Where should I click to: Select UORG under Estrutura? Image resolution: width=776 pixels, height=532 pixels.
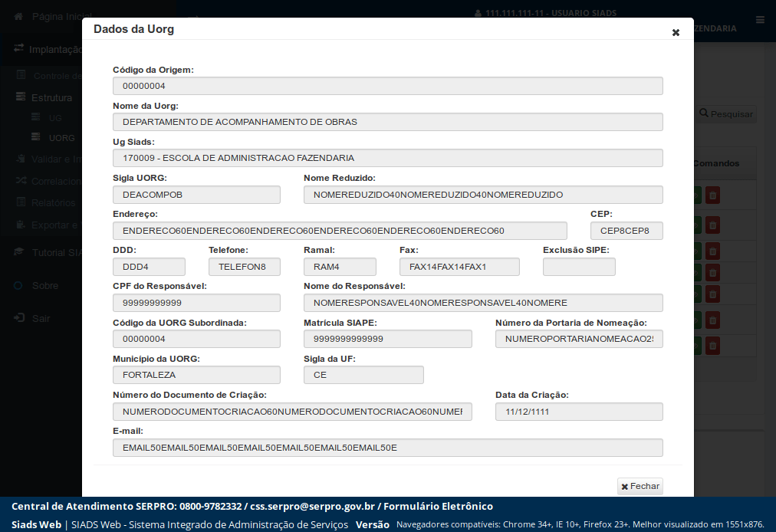point(62,138)
